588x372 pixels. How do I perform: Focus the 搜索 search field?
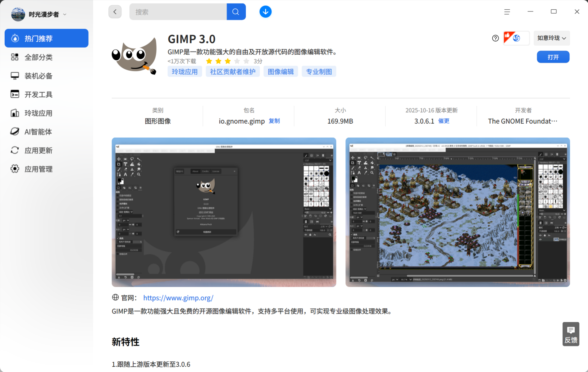[178, 12]
